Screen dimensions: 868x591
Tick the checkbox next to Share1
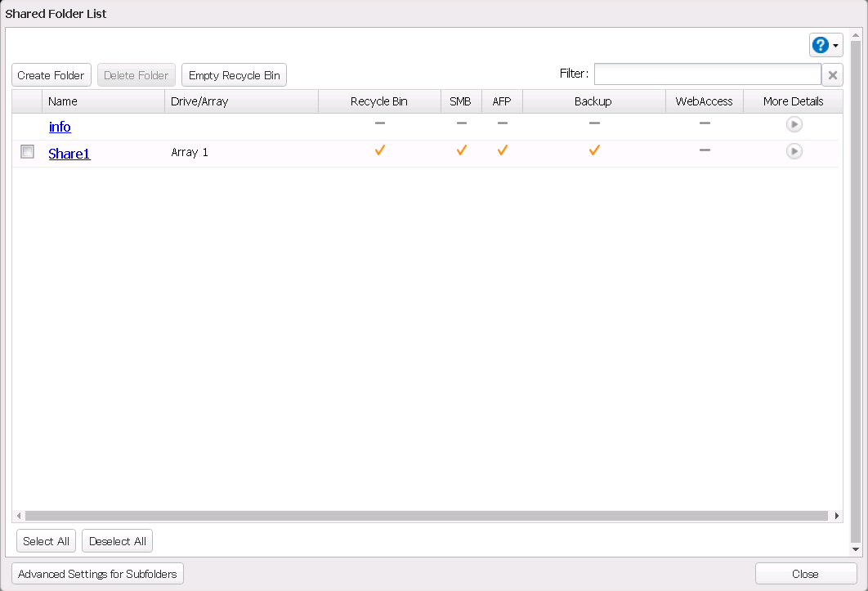(27, 152)
